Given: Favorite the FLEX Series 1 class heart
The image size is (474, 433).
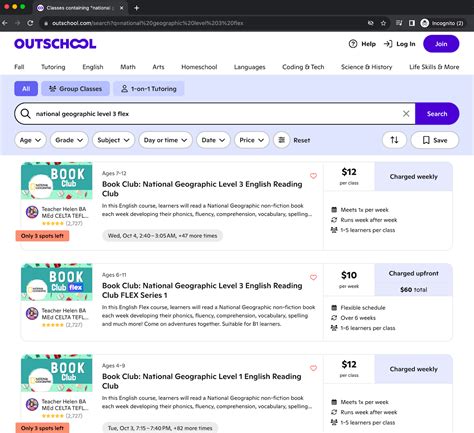Looking at the screenshot, I should coord(313,277).
